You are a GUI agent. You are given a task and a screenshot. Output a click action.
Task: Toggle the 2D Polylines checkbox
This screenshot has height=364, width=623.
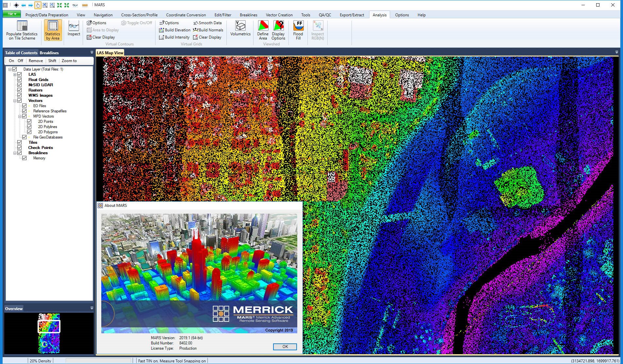(29, 127)
